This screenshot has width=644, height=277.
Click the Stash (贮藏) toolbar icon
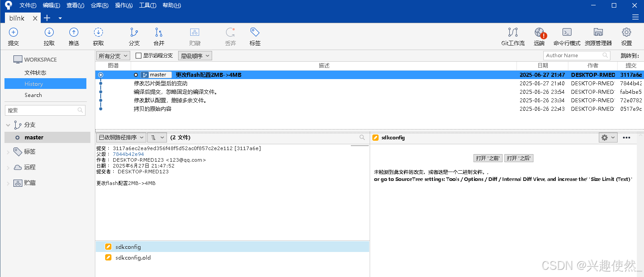click(x=195, y=32)
